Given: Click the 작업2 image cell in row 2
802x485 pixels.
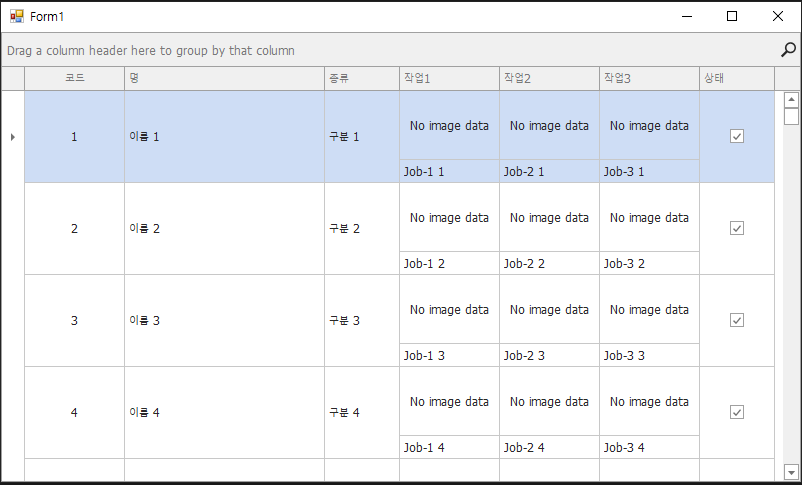Looking at the screenshot, I should [x=549, y=217].
